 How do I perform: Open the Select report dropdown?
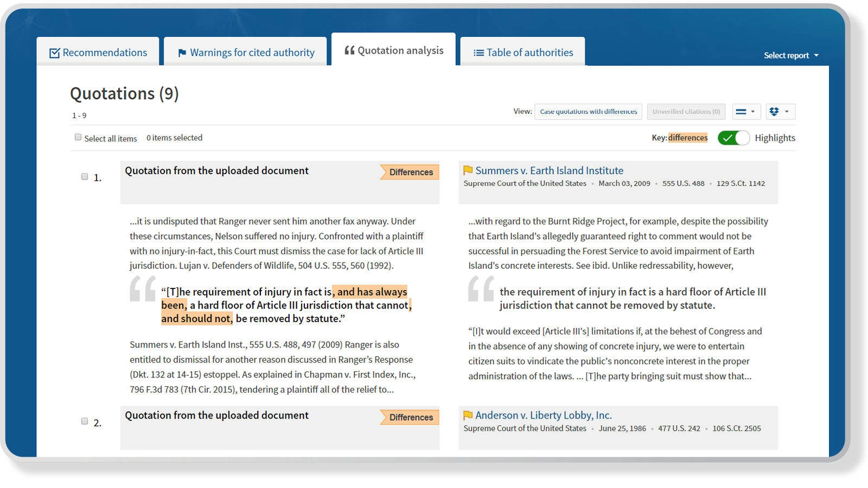pos(790,55)
